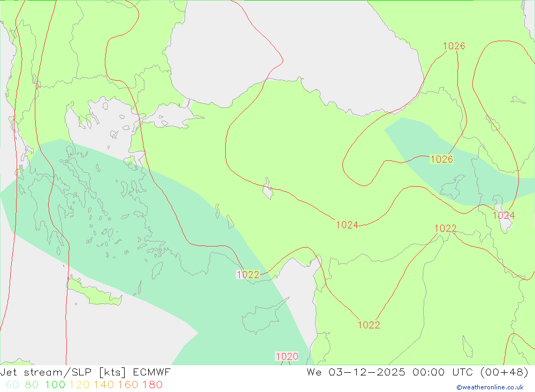Image resolution: width=535 pixels, height=392 pixels.
Task: Click the 1024 isobar label at far right
Action: click(x=503, y=216)
